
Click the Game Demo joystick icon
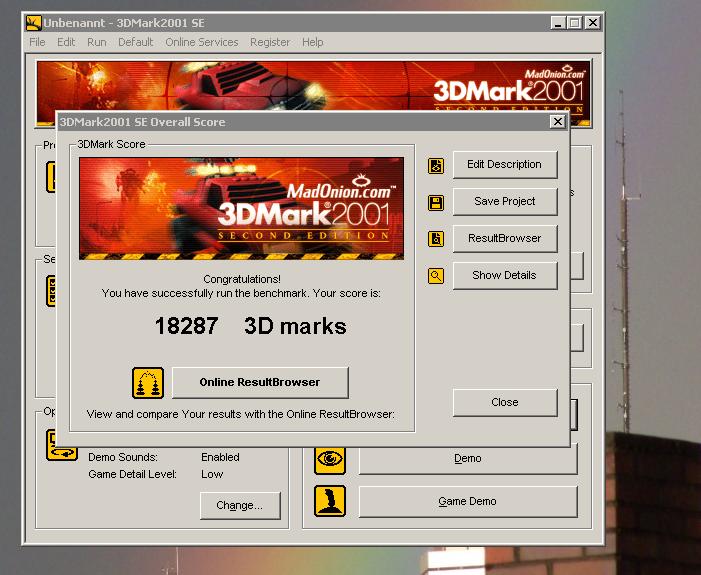coord(330,501)
